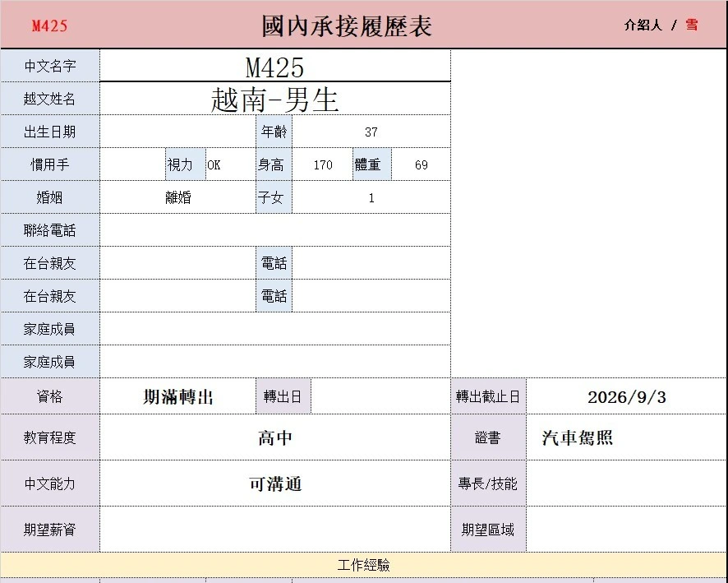The image size is (728, 583).
Task: Click the 轉出日 label cell
Action: coord(283,396)
